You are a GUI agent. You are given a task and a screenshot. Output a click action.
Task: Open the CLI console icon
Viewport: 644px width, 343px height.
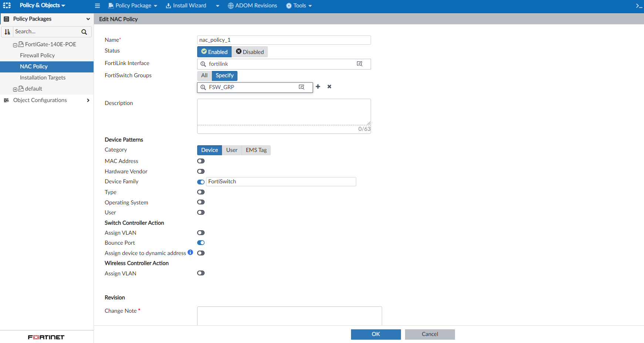click(639, 6)
